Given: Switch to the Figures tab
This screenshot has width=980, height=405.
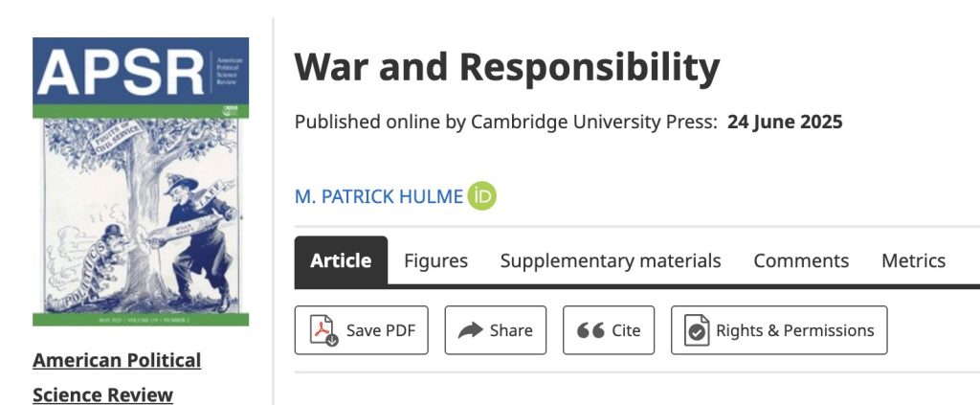Looking at the screenshot, I should click(x=435, y=260).
